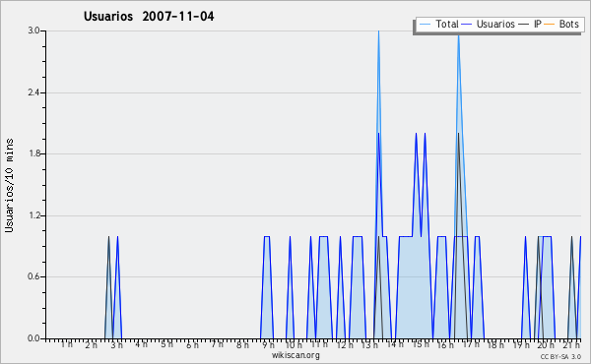The image size is (591, 364).
Task: Click the chart title 'Usuarios 2007-11-04'
Action: (x=149, y=17)
